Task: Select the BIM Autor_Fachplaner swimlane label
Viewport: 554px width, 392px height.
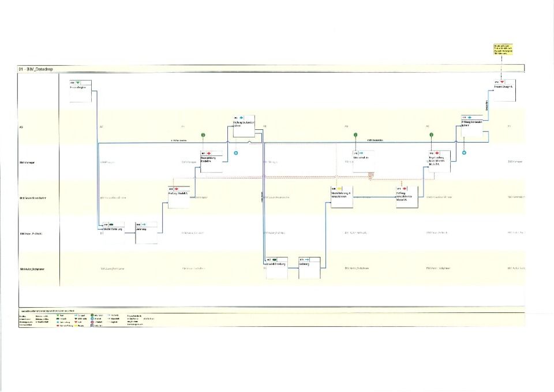Action: tap(32, 270)
